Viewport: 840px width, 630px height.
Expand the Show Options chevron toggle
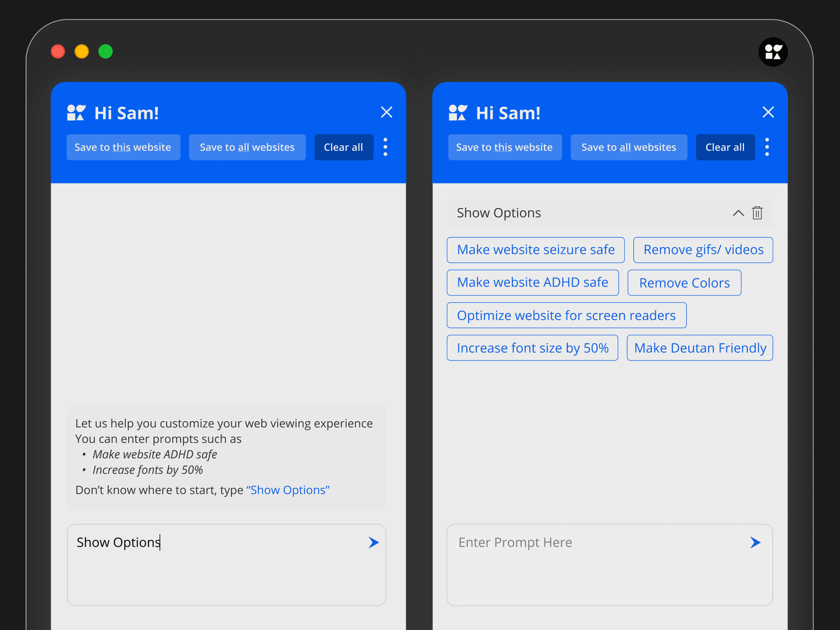738,212
